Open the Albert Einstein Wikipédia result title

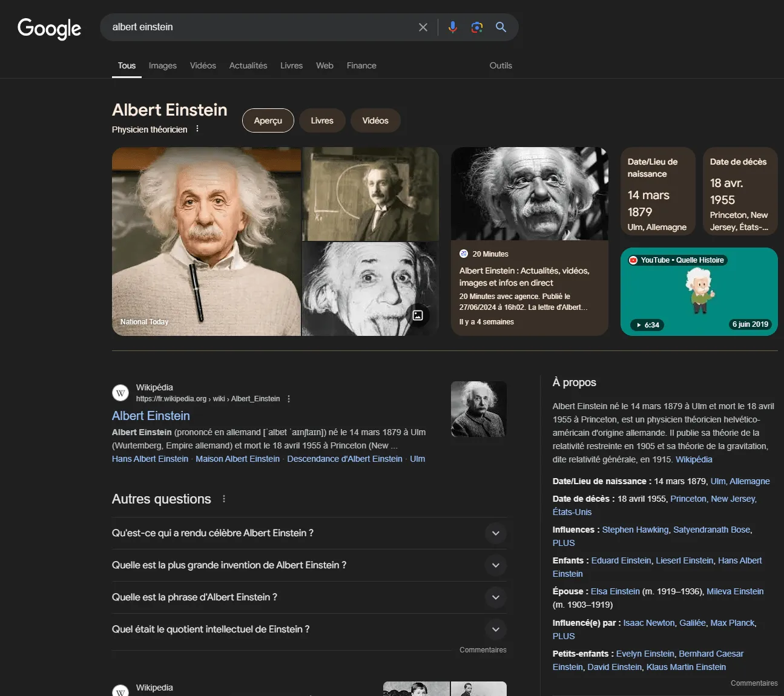(x=151, y=416)
